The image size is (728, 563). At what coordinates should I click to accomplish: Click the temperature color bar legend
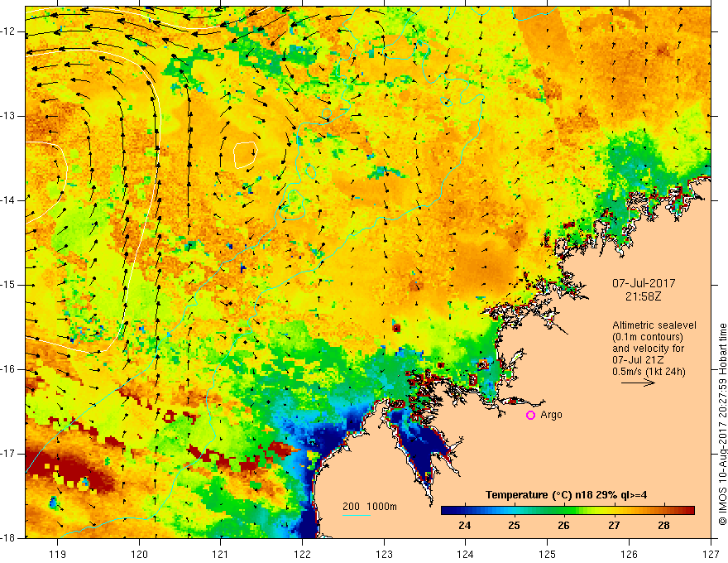tap(568, 511)
